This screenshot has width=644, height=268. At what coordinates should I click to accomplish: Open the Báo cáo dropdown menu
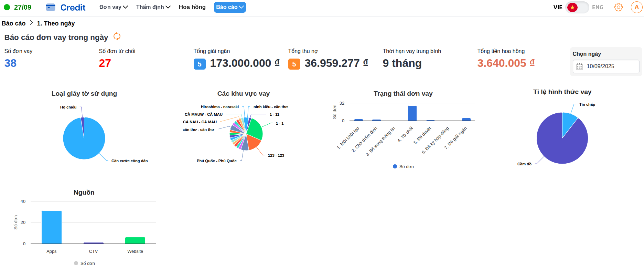230,7
